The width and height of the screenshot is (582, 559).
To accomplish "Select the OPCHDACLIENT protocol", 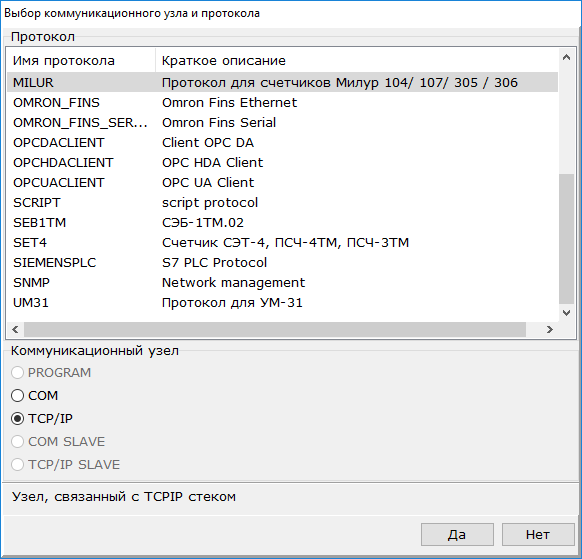I will pos(282,163).
